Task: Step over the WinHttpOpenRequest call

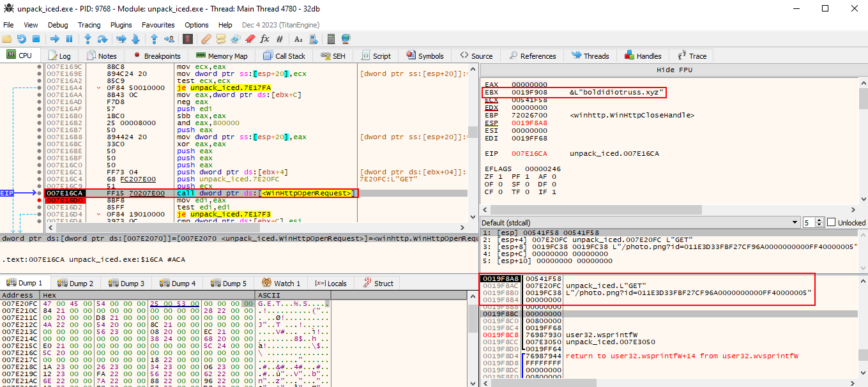Action: tap(102, 39)
